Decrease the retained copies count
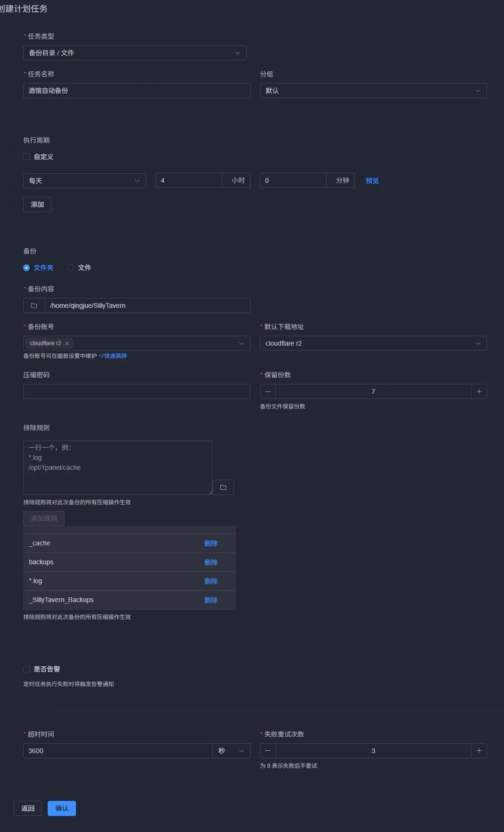This screenshot has width=504, height=832. (x=268, y=391)
